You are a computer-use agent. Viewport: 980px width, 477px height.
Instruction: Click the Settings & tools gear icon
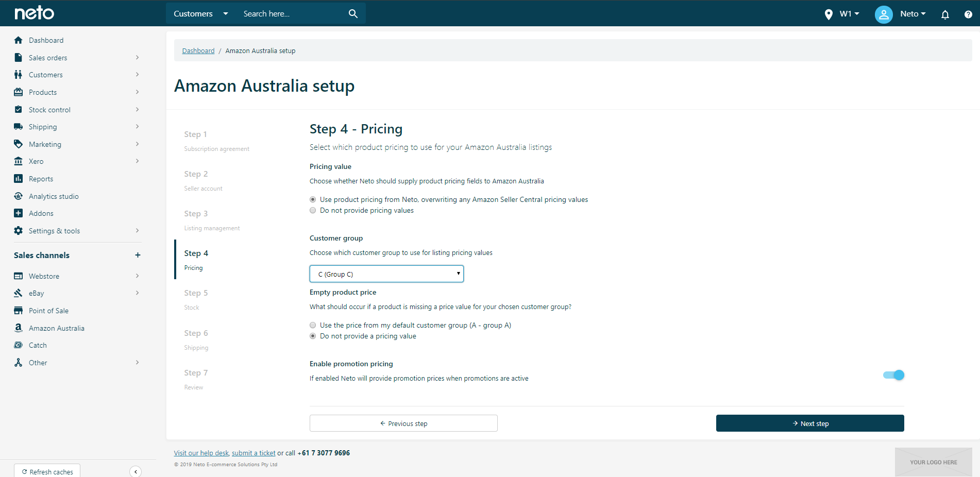coord(19,231)
